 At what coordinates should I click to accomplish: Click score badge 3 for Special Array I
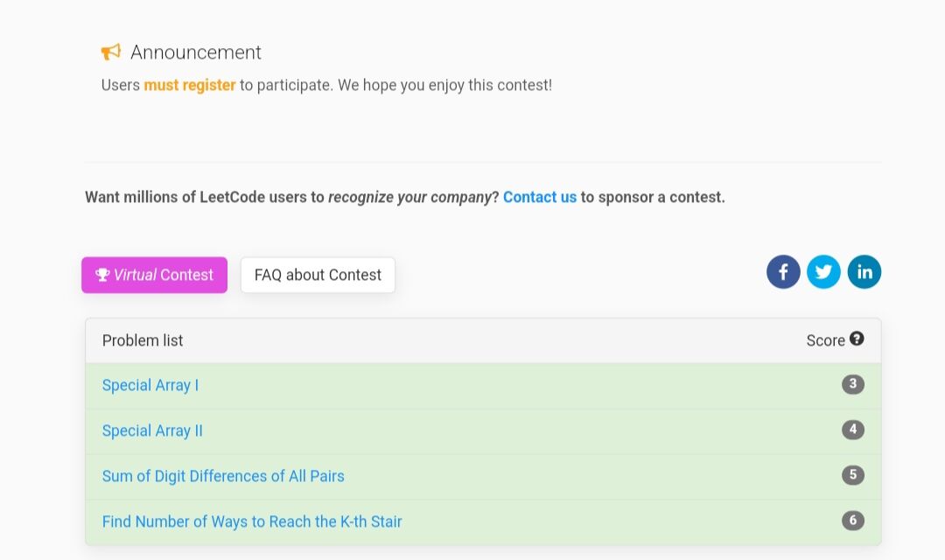pos(853,384)
